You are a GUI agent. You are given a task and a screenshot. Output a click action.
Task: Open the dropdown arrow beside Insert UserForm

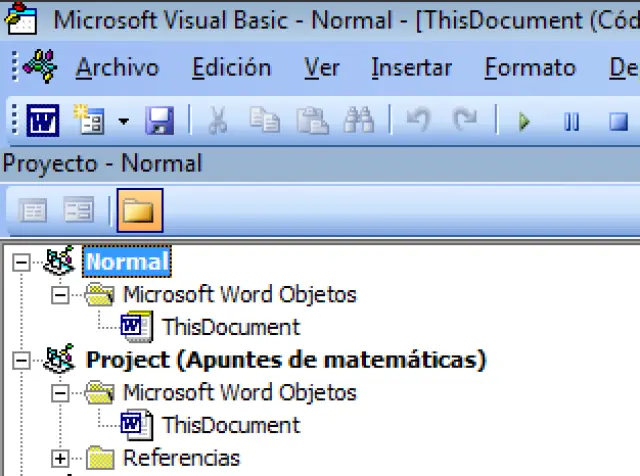tap(123, 122)
